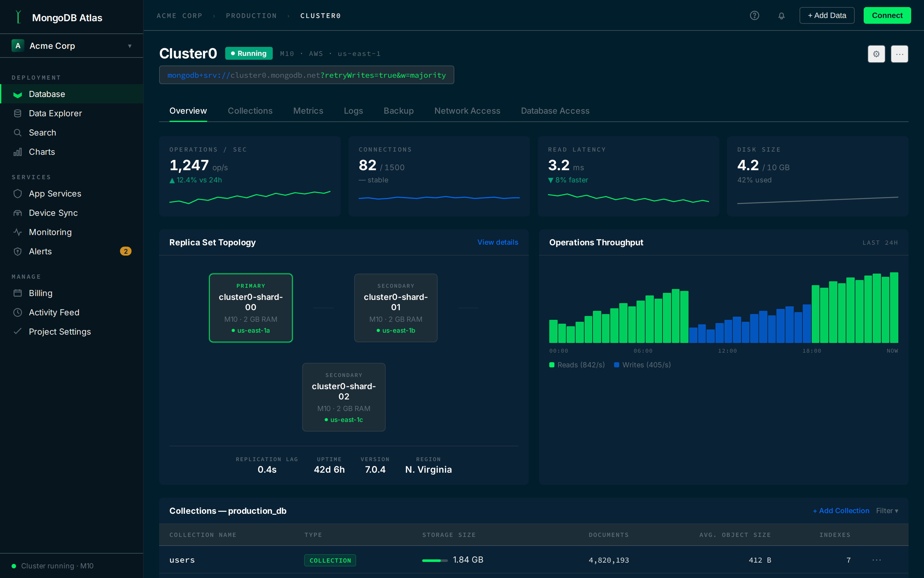924x578 pixels.
Task: Switch to the Database Access tab
Action: [555, 111]
